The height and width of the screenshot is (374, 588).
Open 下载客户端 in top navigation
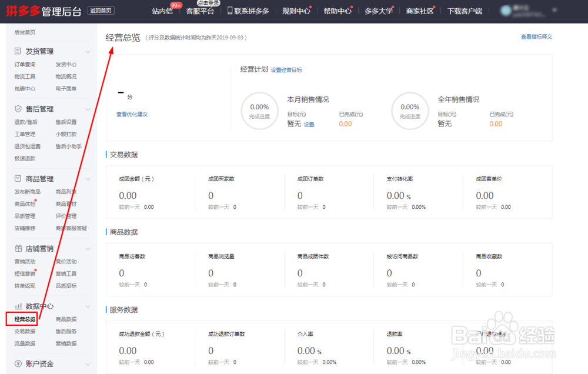click(465, 11)
